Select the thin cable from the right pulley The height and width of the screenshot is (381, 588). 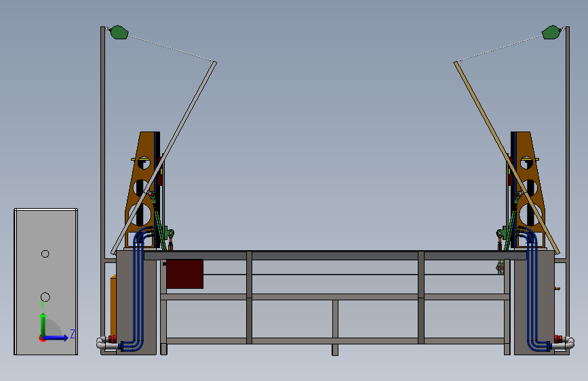coord(500,49)
